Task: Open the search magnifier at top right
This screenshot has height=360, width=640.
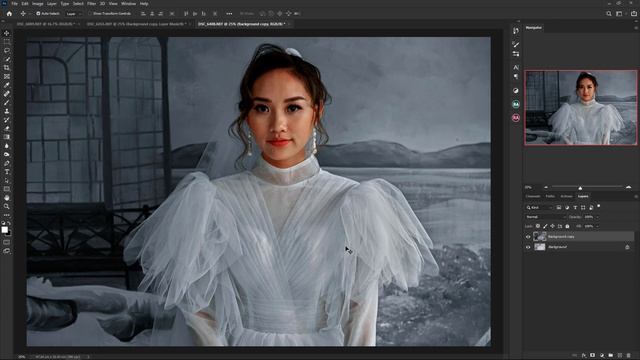Action: [x=609, y=13]
